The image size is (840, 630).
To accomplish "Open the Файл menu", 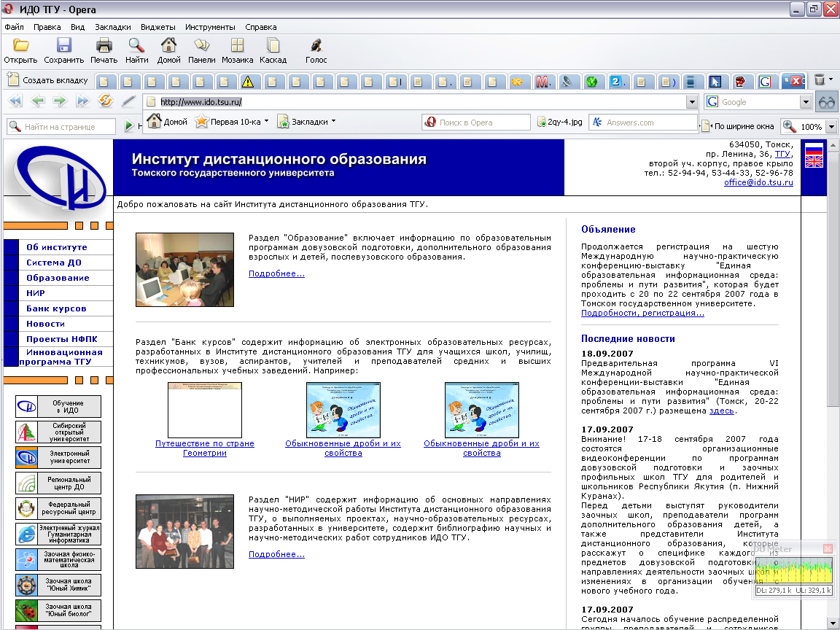I will [14, 27].
